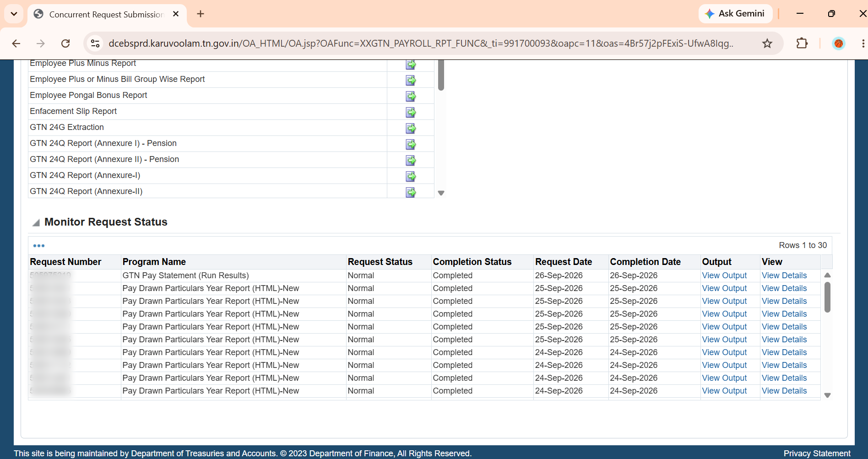The height and width of the screenshot is (459, 868).
Task: Select the Employee Pongal Bonus Report row text
Action: 88,95
